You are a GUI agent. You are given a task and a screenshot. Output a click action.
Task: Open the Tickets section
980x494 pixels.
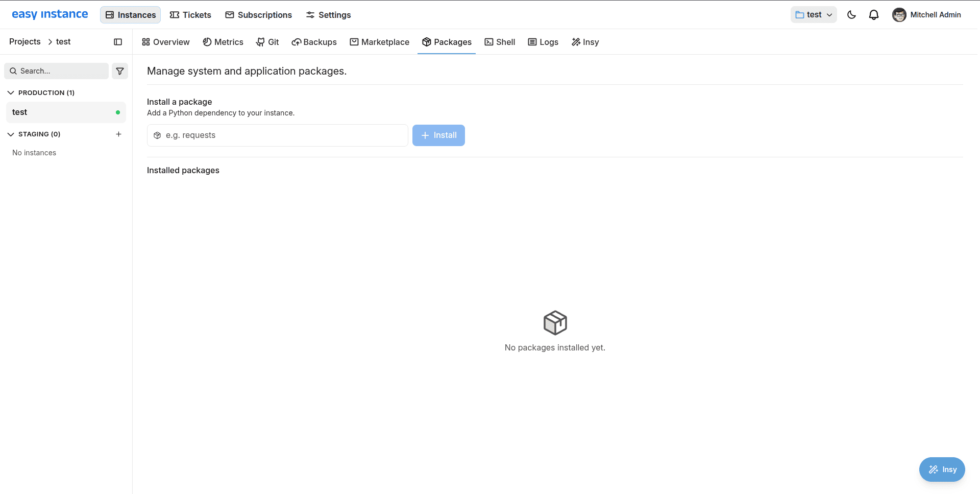pyautogui.click(x=190, y=15)
